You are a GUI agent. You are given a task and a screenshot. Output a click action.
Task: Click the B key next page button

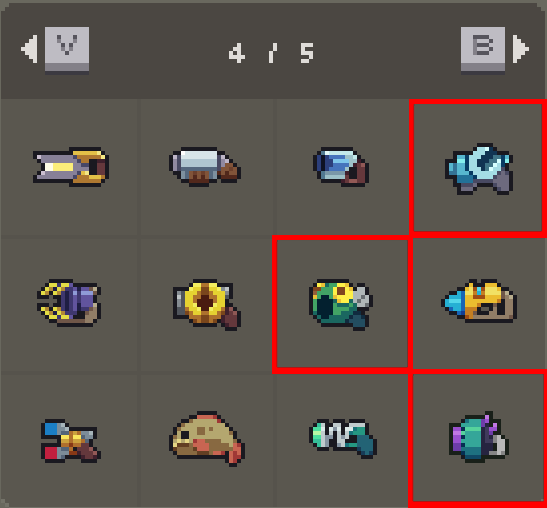tap(483, 51)
